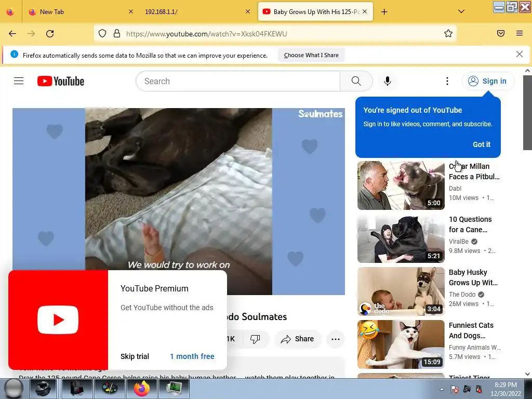This screenshot has height=399, width=532.
Task: Open YouTube settings three-dot menu
Action: point(447,81)
